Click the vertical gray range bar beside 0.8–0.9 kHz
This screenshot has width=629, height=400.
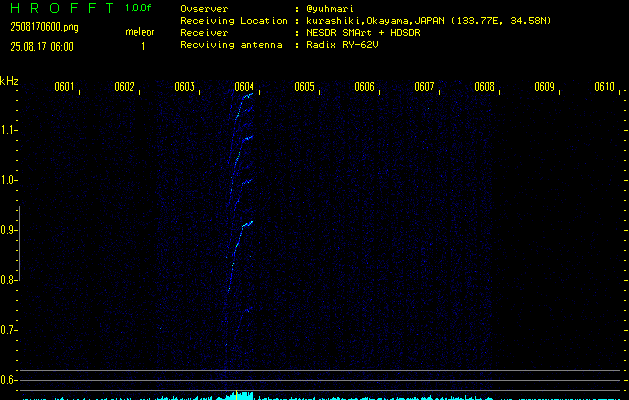(19, 244)
